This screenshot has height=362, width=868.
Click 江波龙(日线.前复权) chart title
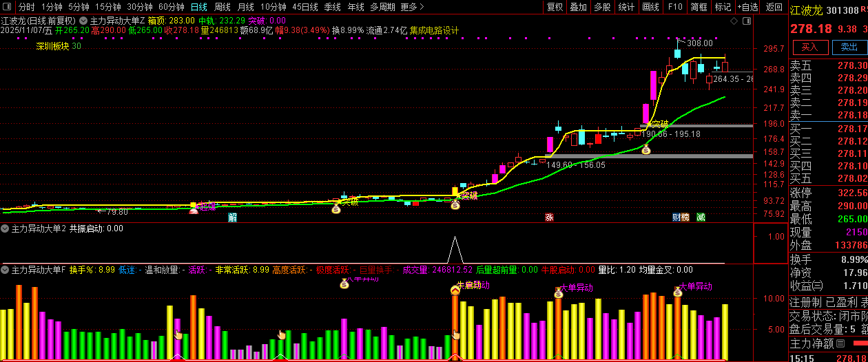point(39,21)
